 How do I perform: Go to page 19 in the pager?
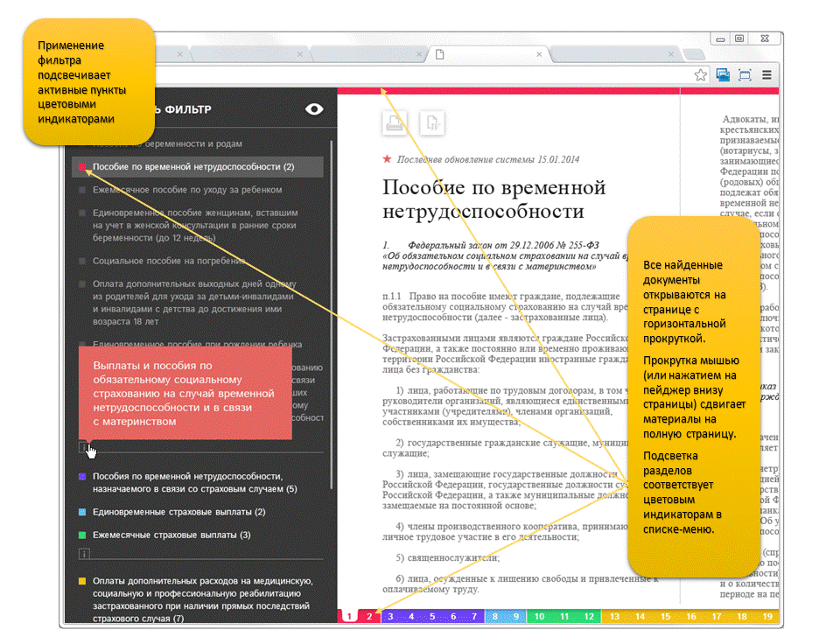767,616
